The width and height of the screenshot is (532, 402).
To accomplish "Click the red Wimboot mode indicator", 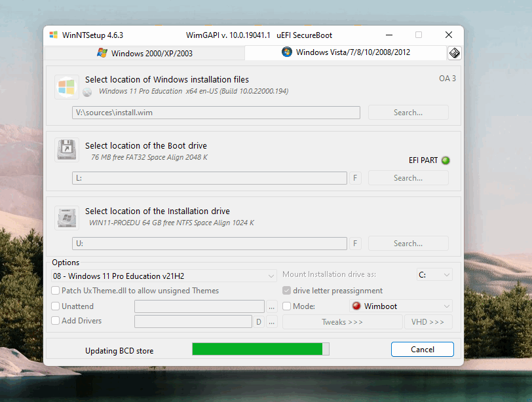I will [x=356, y=306].
